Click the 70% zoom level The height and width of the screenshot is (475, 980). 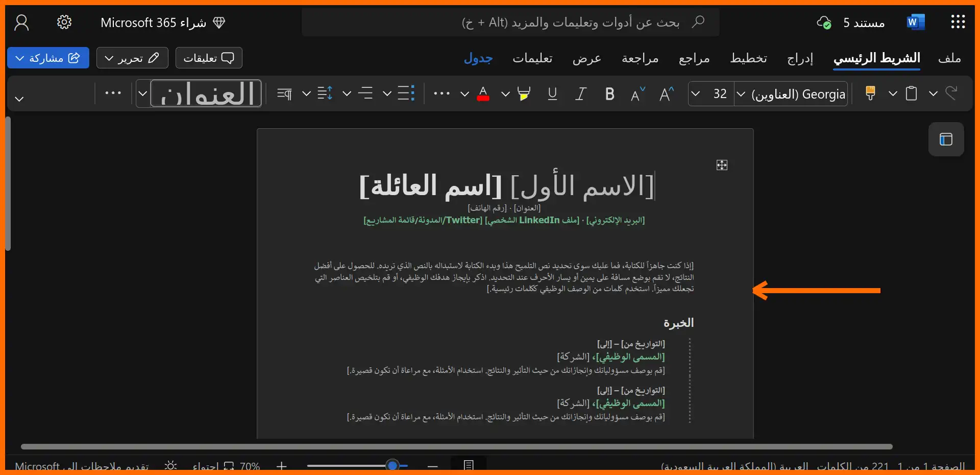250,466
